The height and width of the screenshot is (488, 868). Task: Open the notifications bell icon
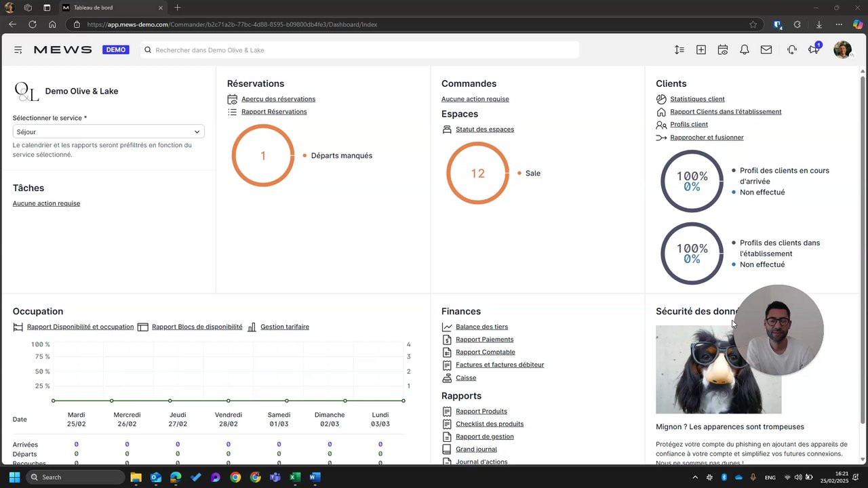click(x=745, y=50)
